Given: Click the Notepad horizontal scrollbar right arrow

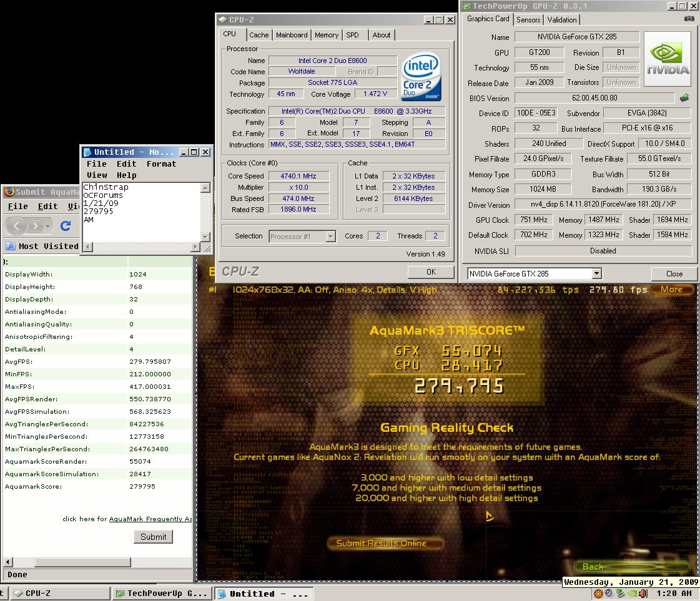Looking at the screenshot, I should click(x=195, y=247).
